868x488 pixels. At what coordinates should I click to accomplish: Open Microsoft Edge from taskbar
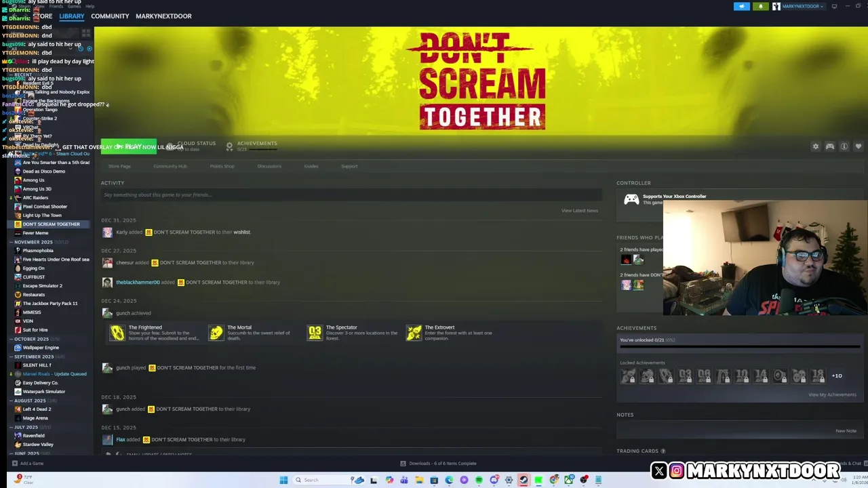coord(449,480)
